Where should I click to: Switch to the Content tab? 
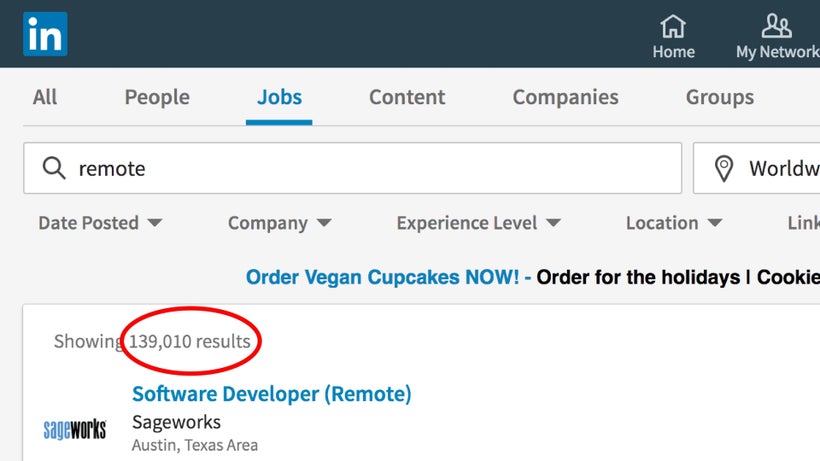(407, 97)
